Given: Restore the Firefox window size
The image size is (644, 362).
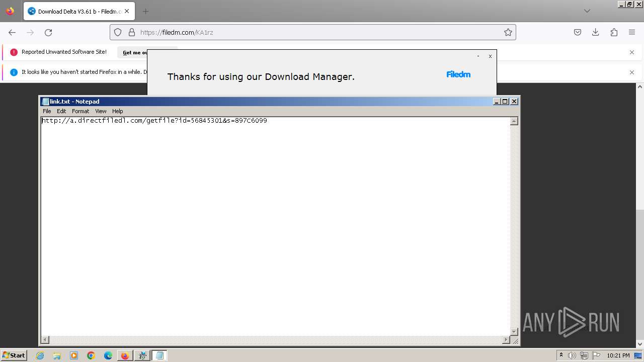Looking at the screenshot, I should click(x=630, y=4).
